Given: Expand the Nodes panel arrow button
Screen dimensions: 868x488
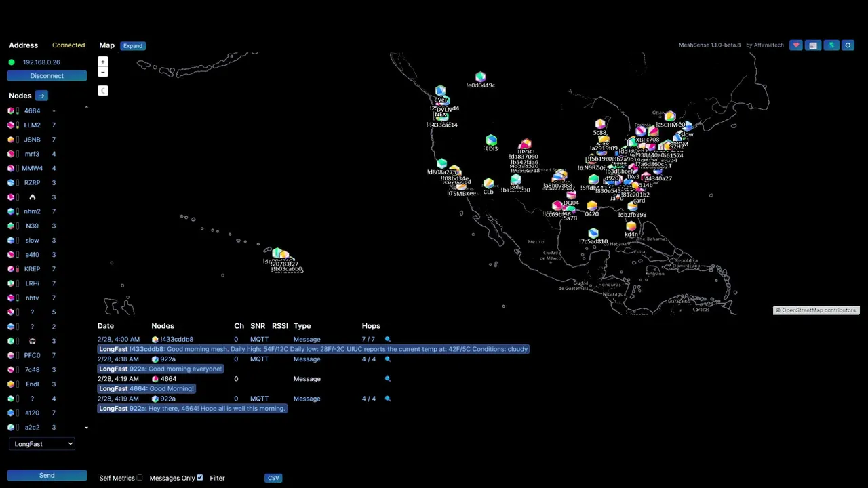Looking at the screenshot, I should point(41,96).
